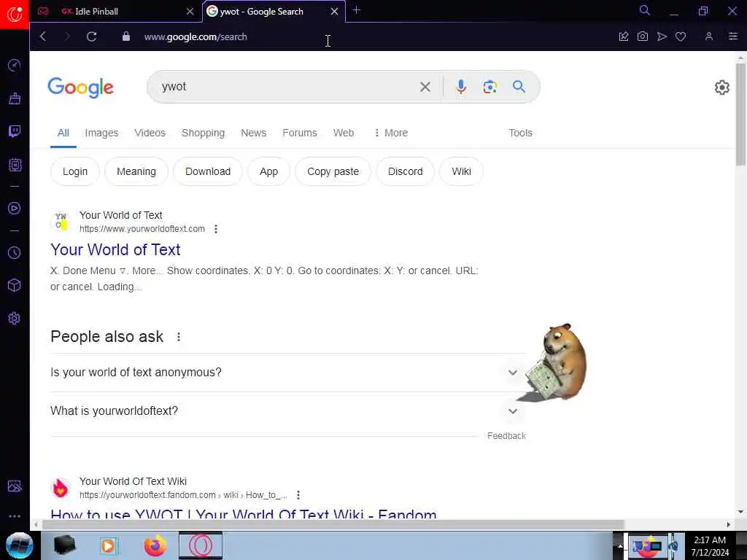Screen dimensions: 747x560
Task: Search by image with Google Lens
Action: [x=489, y=87]
